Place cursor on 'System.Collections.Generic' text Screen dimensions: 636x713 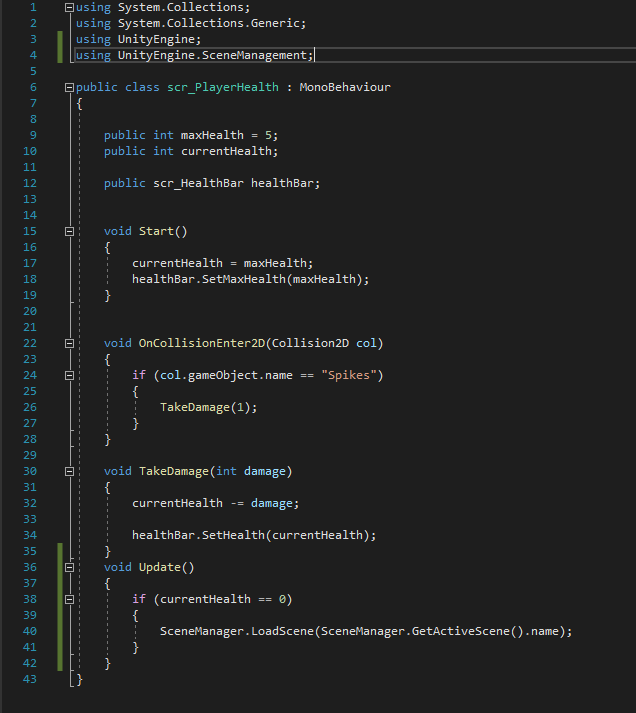pyautogui.click(x=209, y=23)
